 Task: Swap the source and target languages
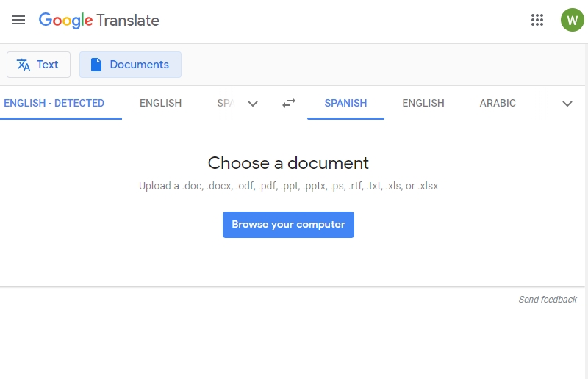tap(289, 104)
